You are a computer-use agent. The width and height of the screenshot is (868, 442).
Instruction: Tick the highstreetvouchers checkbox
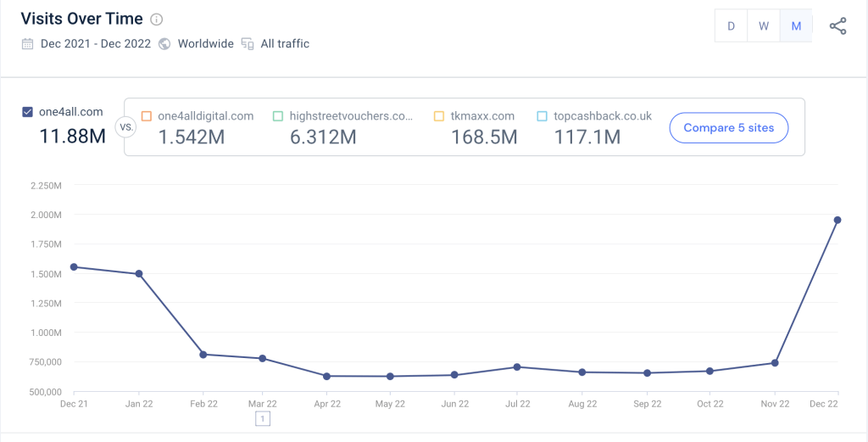tap(278, 116)
